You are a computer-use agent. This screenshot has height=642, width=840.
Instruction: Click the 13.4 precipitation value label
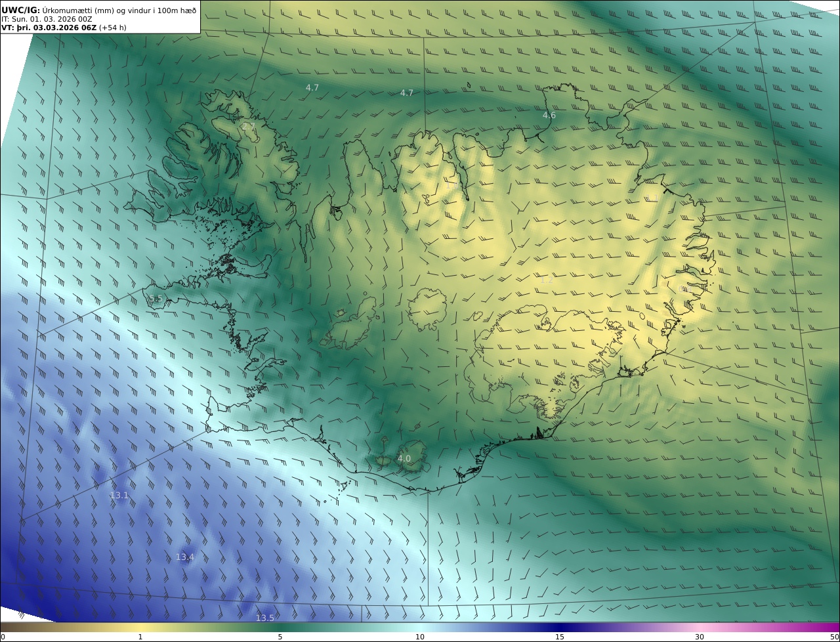[x=185, y=557]
